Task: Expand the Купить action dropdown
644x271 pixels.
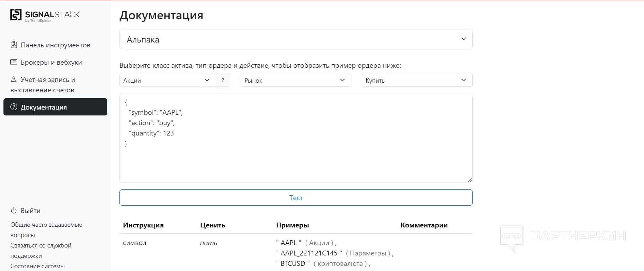Action: point(417,80)
